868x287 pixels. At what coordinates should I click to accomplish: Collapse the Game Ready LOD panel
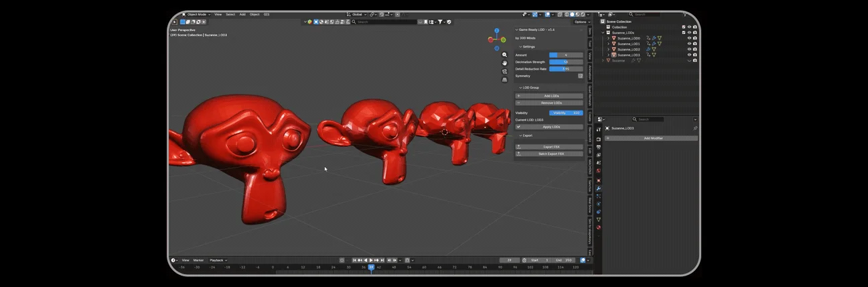point(516,30)
